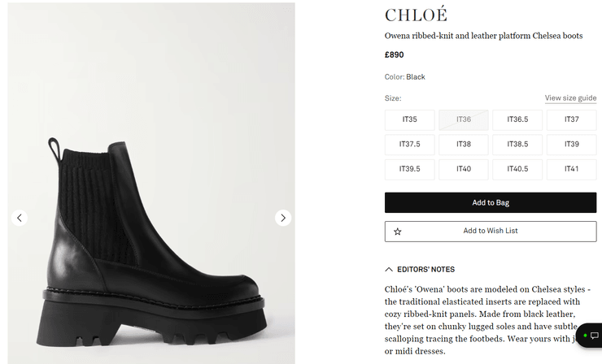The width and height of the screenshot is (602, 364).
Task: Click the black boot product image
Action: tap(150, 244)
